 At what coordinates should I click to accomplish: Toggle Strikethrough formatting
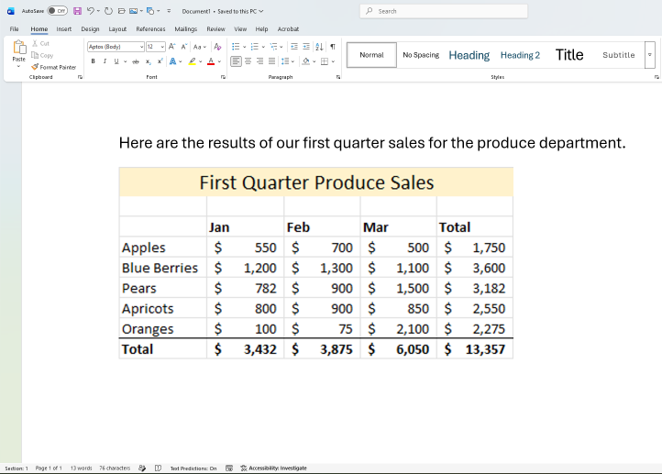pyautogui.click(x=136, y=62)
